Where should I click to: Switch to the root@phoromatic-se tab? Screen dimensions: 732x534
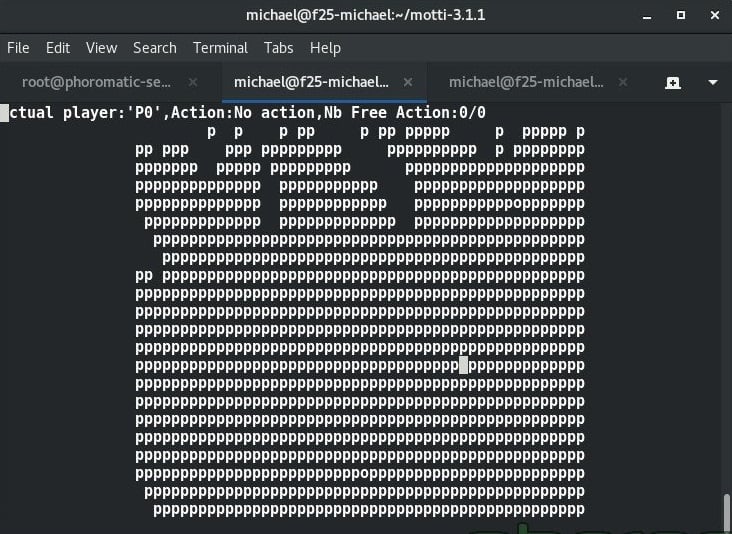96,82
